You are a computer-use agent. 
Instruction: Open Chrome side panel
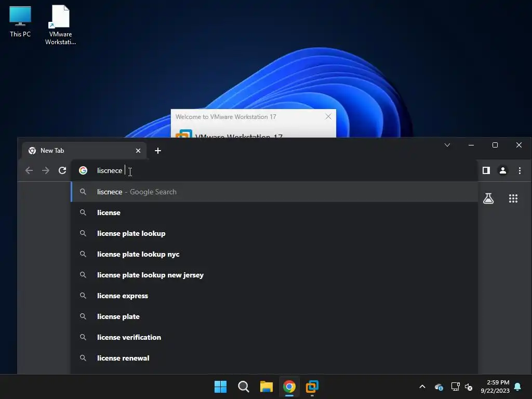(486, 170)
